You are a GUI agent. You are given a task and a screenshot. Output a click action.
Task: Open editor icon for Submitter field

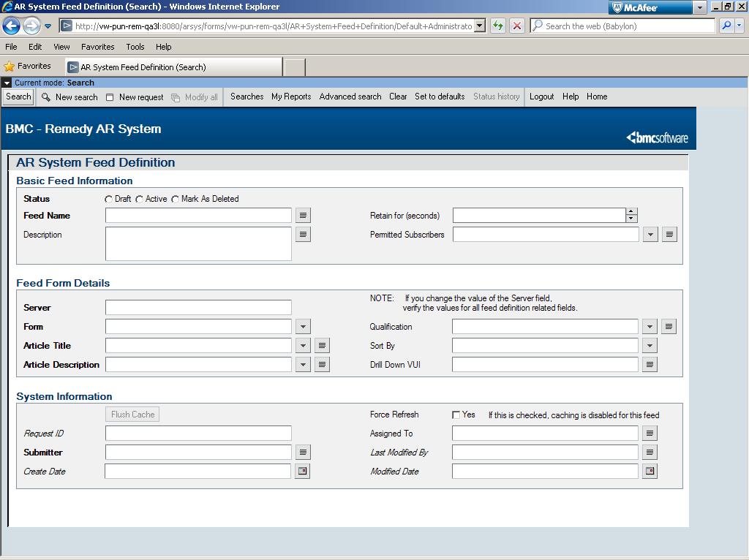[x=303, y=452]
